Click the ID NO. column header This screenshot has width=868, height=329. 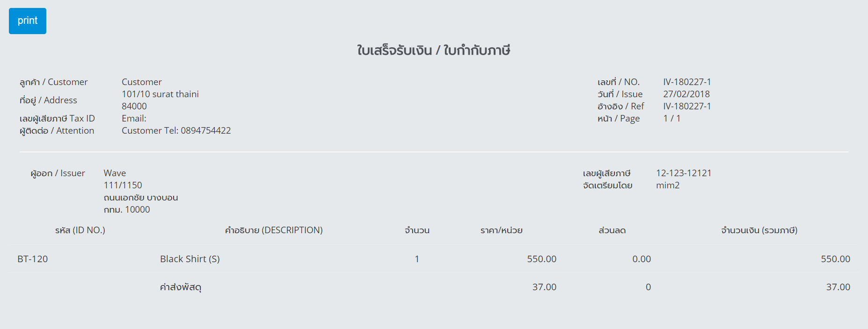[80, 230]
